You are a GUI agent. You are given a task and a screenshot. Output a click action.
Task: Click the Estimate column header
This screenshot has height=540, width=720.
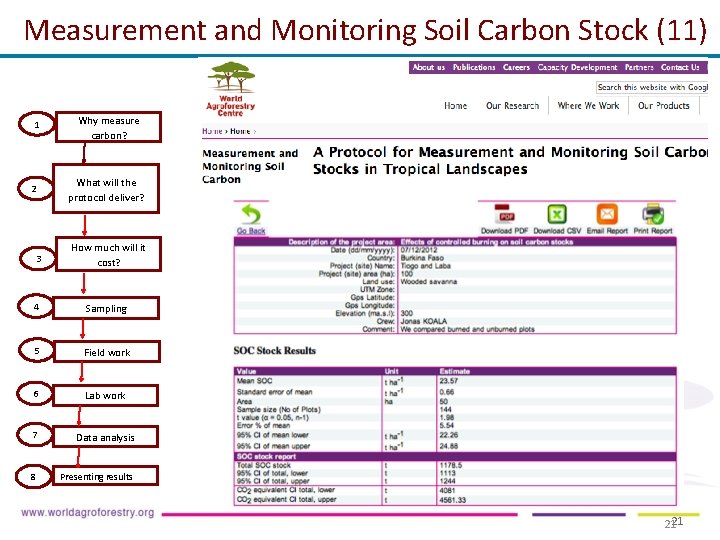pyautogui.click(x=455, y=371)
